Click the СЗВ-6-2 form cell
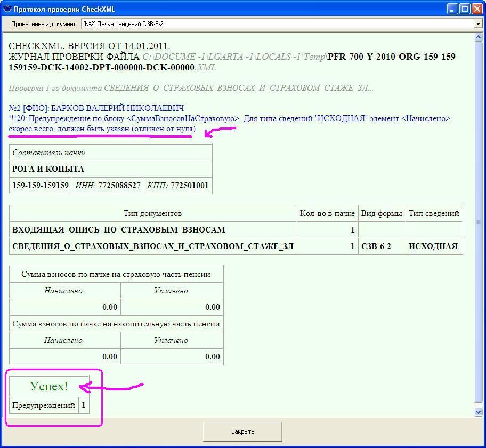Image resolution: width=486 pixels, height=448 pixels. pos(382,246)
